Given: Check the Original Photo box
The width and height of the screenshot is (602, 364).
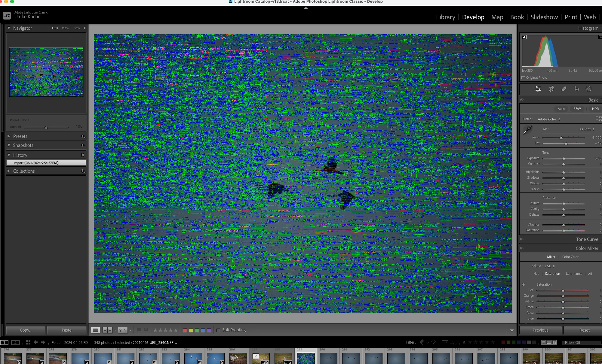Looking at the screenshot, I should coord(524,77).
